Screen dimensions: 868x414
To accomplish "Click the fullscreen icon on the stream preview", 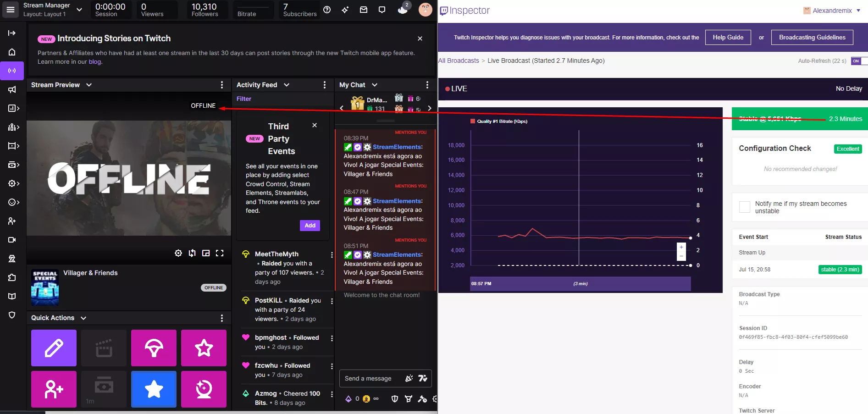I will click(220, 253).
